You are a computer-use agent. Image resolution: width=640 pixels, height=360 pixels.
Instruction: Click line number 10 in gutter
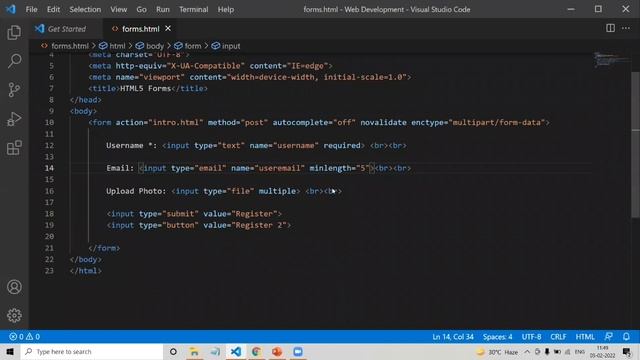click(49, 122)
